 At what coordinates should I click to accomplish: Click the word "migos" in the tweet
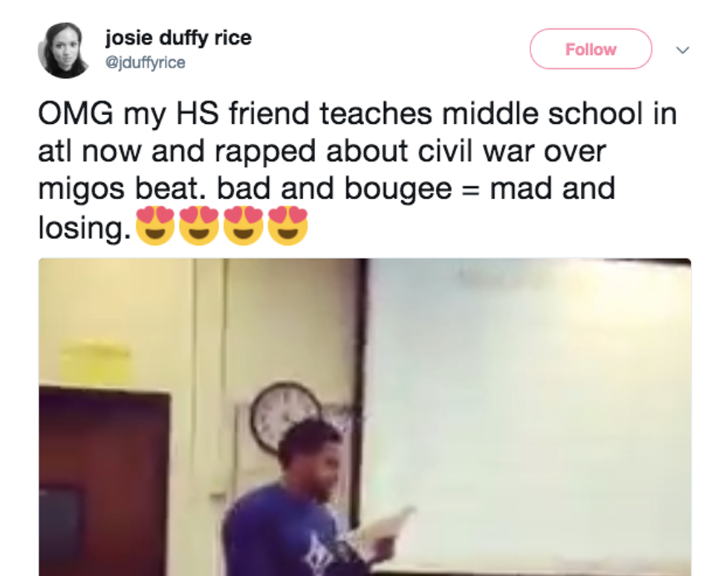(x=82, y=190)
